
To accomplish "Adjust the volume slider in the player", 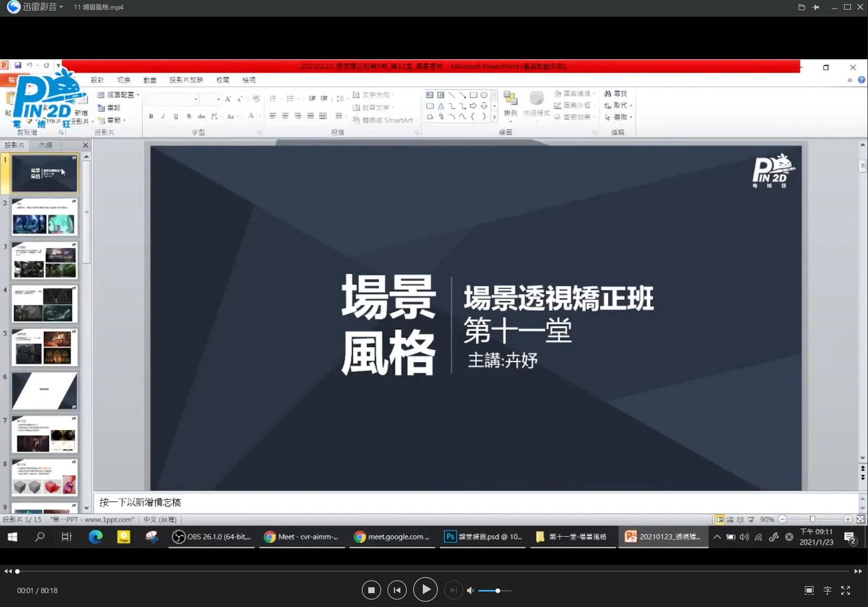I will point(497,590).
